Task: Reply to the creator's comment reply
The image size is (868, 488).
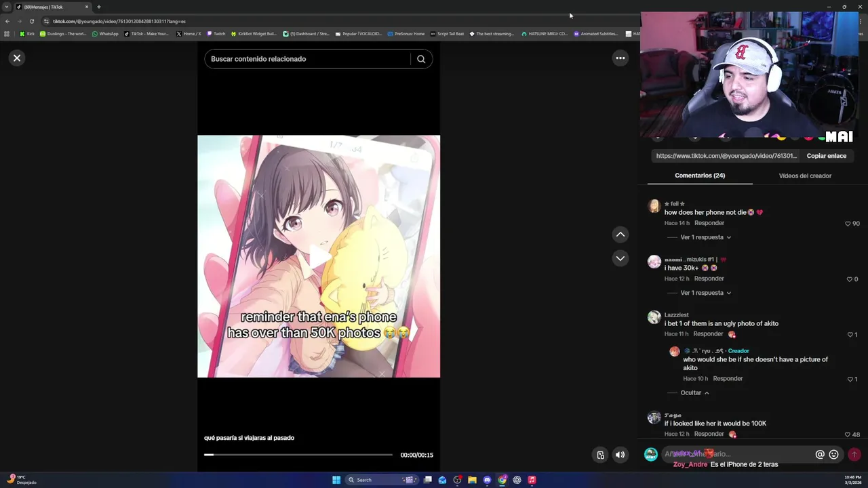Action: [x=728, y=379]
